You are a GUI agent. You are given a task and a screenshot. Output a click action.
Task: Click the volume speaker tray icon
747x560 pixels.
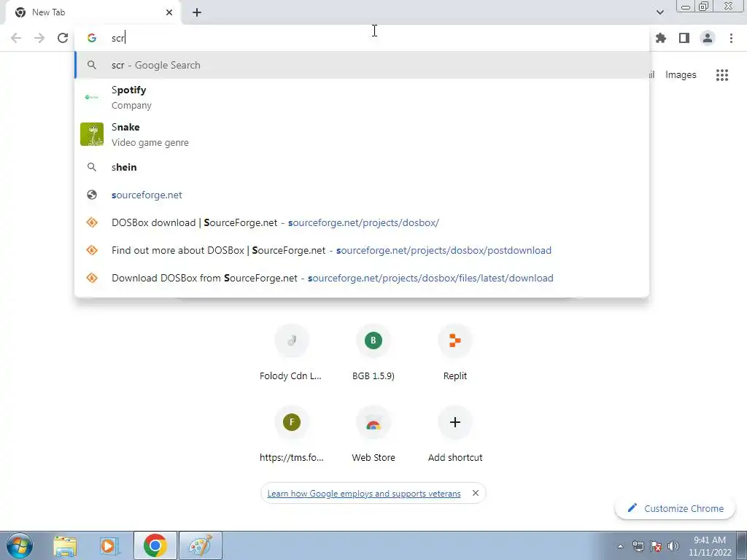[x=673, y=546]
